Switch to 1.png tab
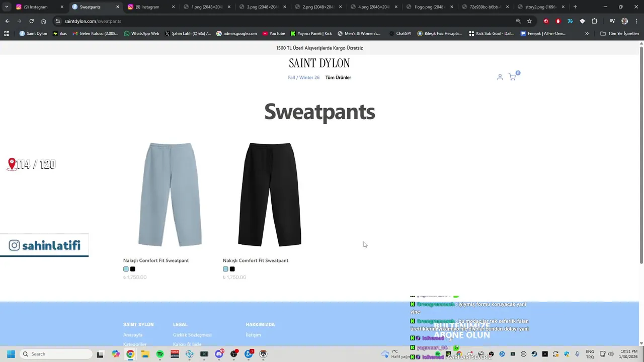Screen dimensions: 644x362 (206, 7)
